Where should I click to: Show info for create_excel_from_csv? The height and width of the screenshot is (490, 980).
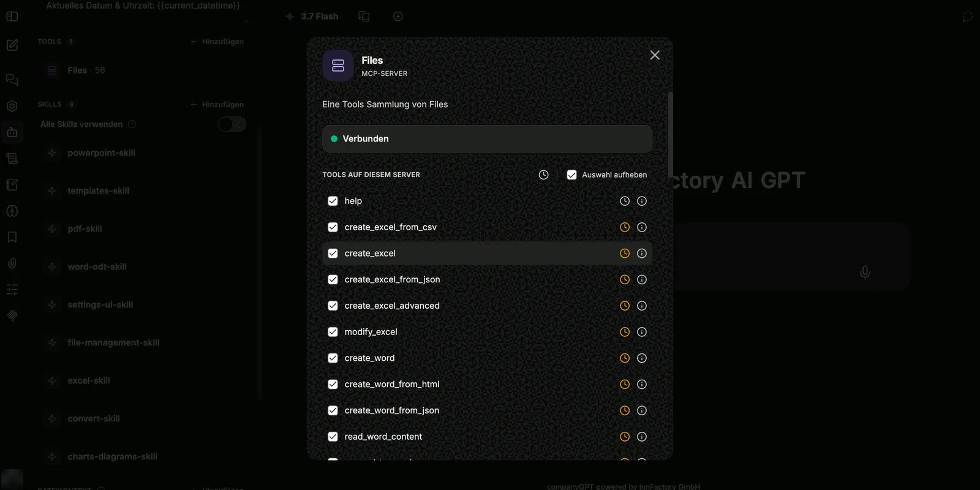642,227
